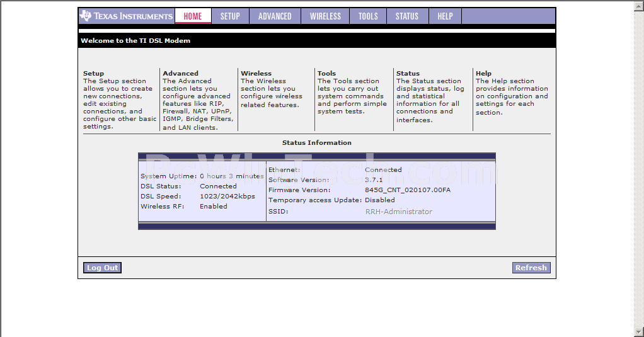
Task: Select the TOOLS tab
Action: point(368,16)
